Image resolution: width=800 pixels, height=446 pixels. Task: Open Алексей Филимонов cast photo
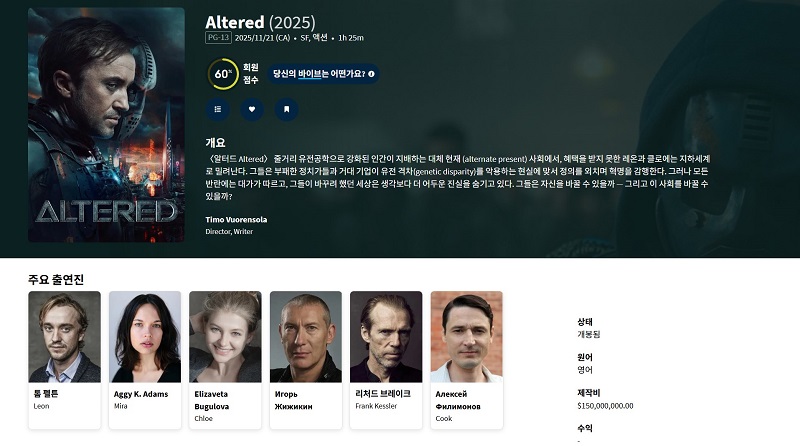[466, 337]
